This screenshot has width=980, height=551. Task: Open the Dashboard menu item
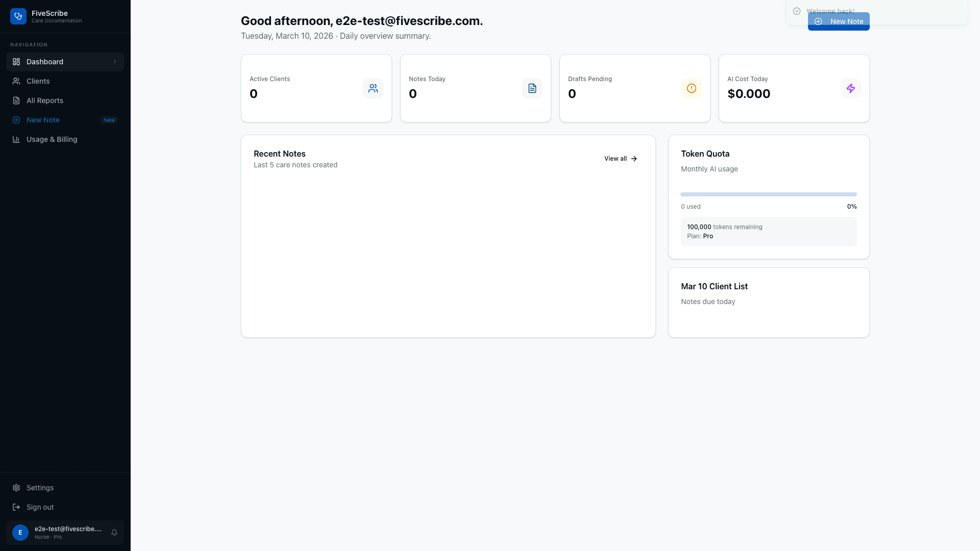pyautogui.click(x=45, y=62)
